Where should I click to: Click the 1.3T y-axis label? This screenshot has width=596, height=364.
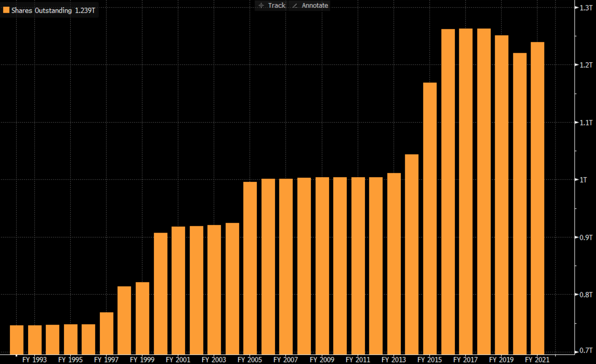[586, 8]
